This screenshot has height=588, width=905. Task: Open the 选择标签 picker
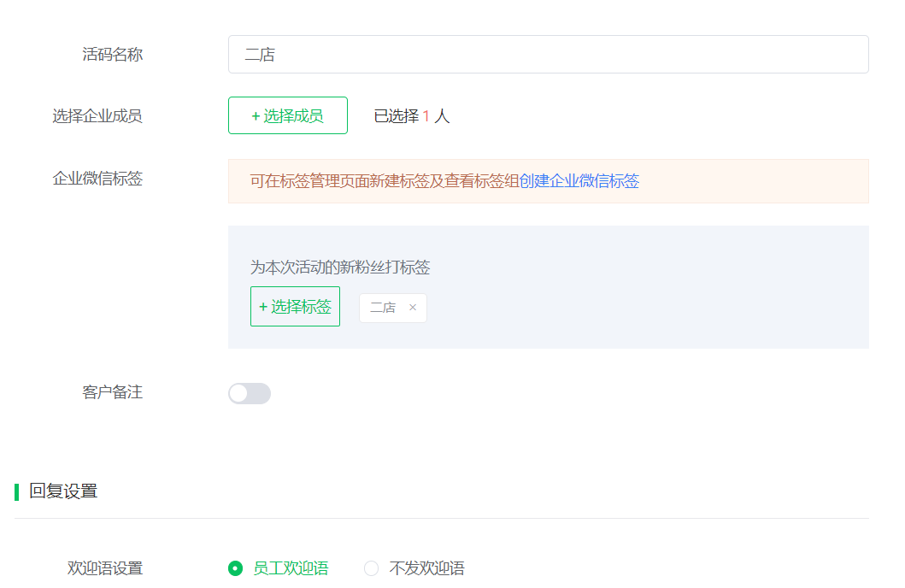295,307
